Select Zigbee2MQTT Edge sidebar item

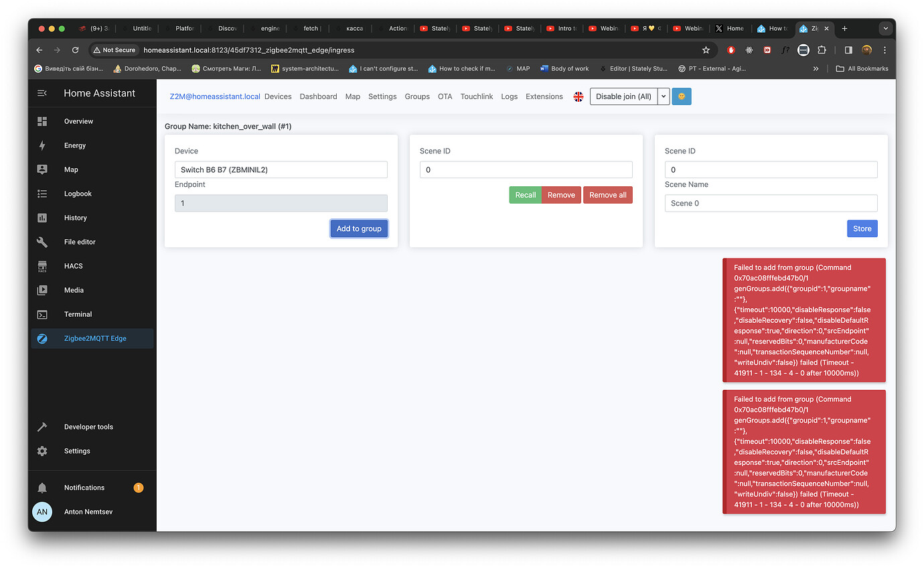92,338
